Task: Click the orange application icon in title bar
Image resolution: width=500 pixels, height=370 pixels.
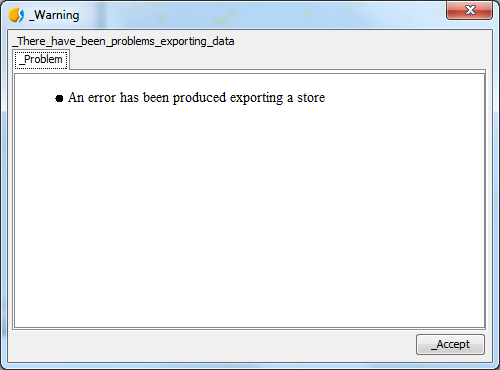Action: point(16,15)
